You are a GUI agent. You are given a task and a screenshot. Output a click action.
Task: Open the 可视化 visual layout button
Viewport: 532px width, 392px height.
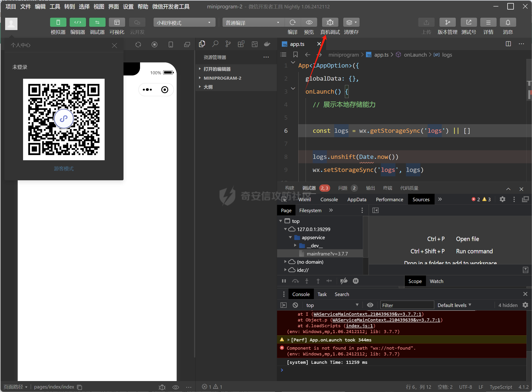click(117, 22)
